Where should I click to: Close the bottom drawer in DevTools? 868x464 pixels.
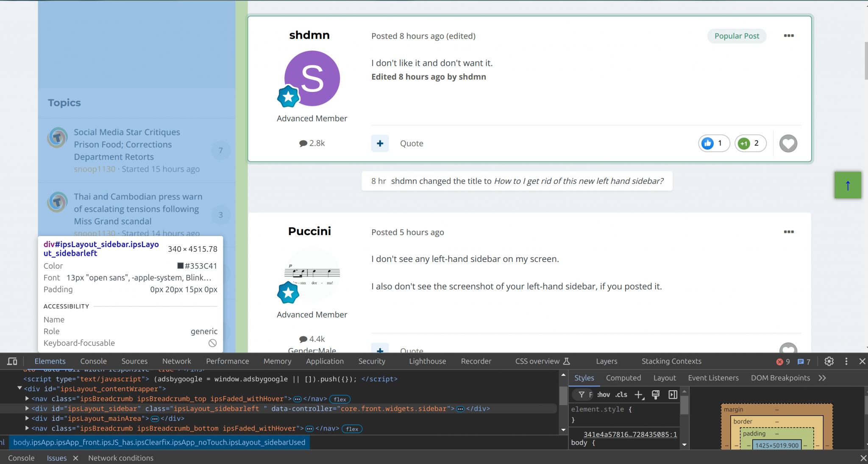click(x=863, y=458)
